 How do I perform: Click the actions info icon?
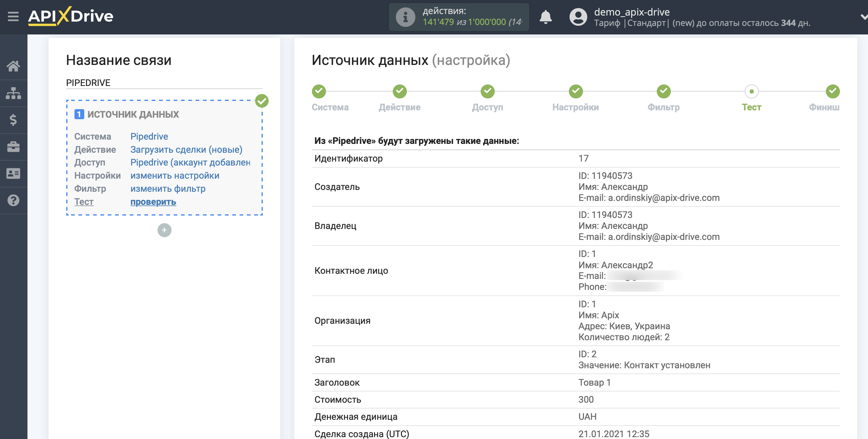(405, 17)
